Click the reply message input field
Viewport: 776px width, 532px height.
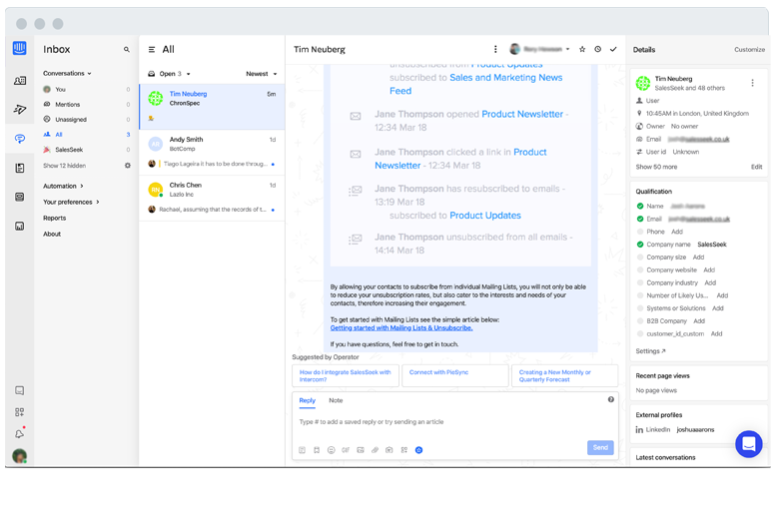pos(454,422)
